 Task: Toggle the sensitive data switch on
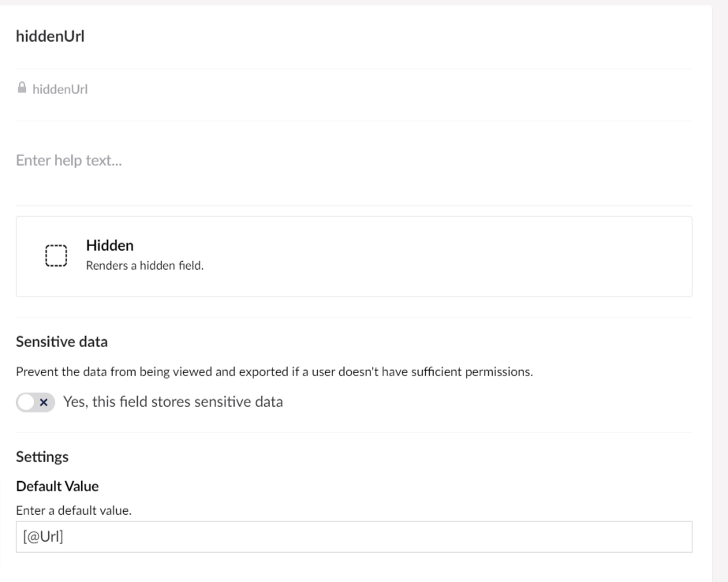pyautogui.click(x=35, y=402)
